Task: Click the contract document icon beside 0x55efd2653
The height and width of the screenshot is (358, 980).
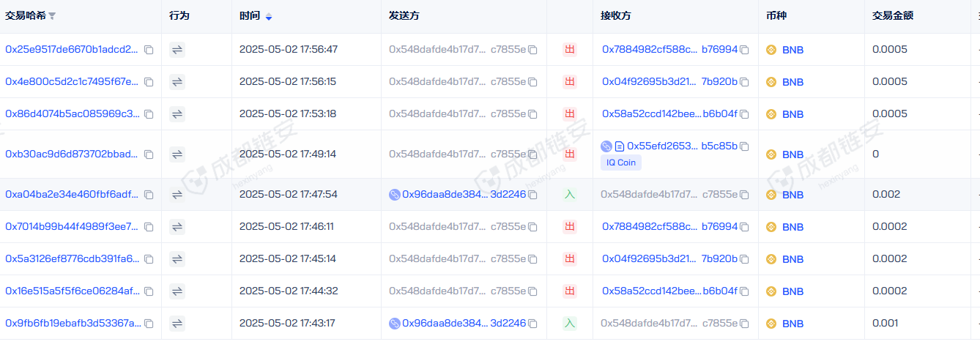Action: 620,146
